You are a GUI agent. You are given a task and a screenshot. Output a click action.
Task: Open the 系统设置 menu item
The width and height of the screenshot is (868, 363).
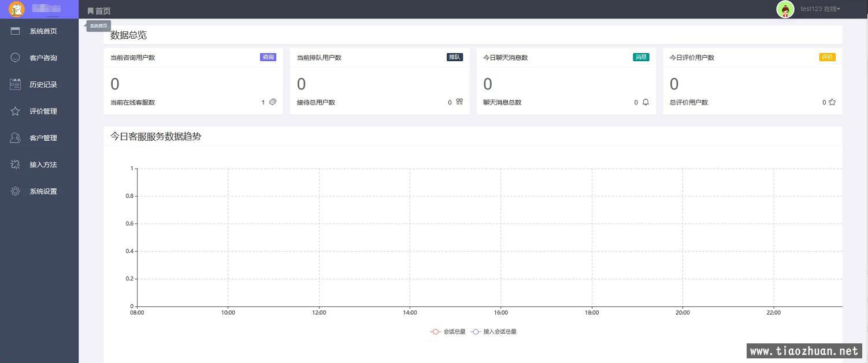[43, 192]
